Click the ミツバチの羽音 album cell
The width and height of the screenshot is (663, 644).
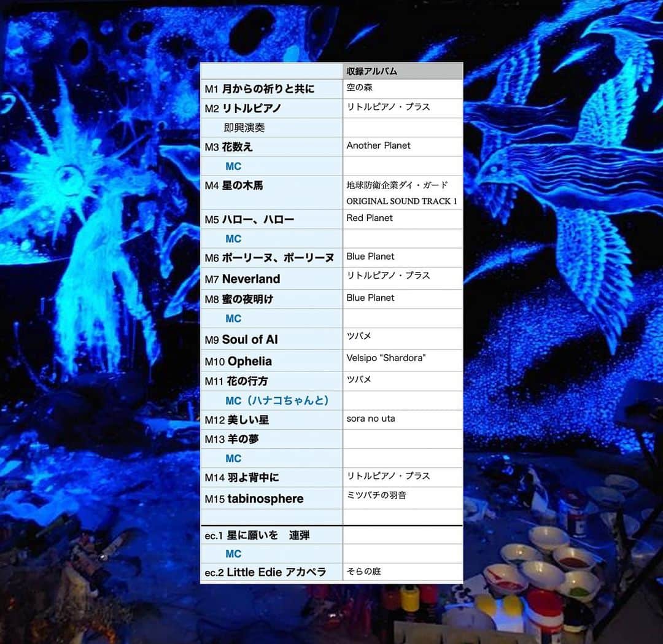coord(403,498)
